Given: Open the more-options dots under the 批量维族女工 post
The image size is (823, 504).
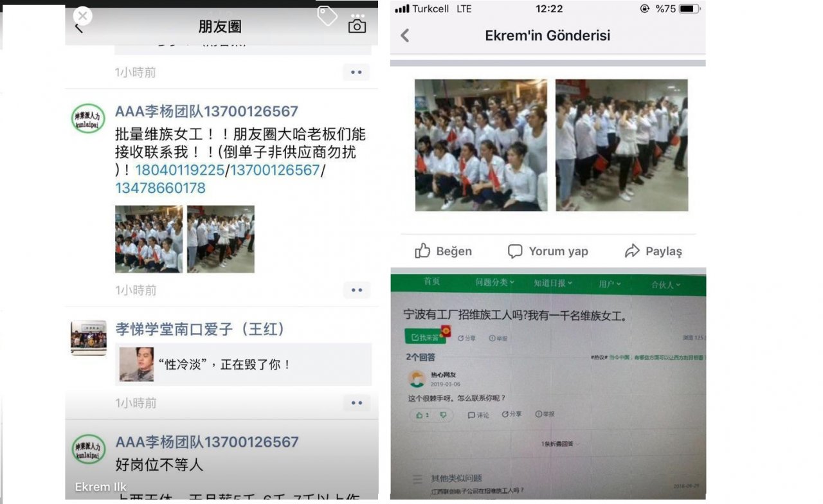Looking at the screenshot, I should (x=356, y=290).
